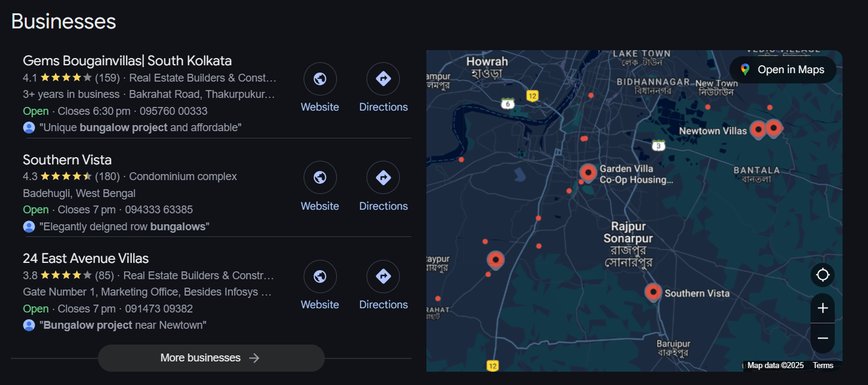This screenshot has width=868, height=385.
Task: Open the Gems Bougainvillas| South Kolkata listing
Action: 127,61
